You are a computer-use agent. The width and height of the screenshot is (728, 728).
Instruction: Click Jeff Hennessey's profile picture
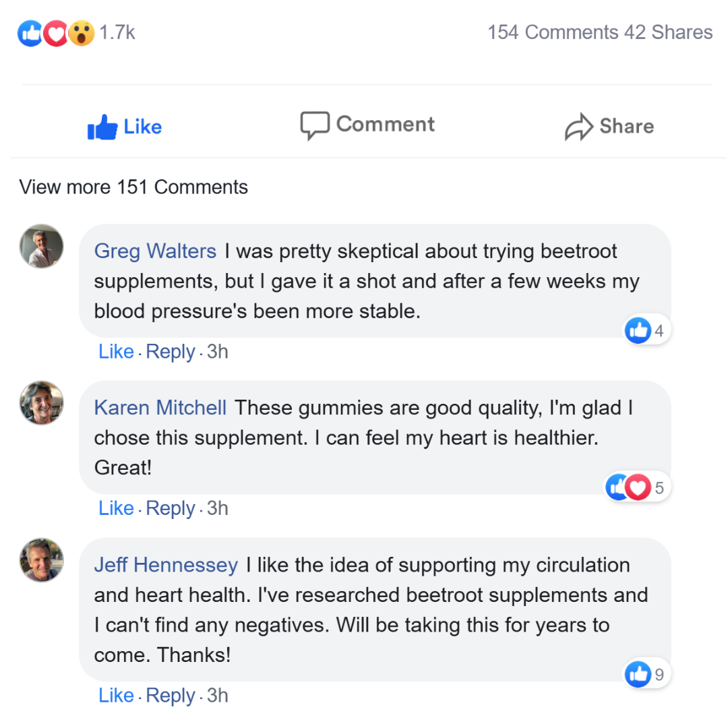42,560
